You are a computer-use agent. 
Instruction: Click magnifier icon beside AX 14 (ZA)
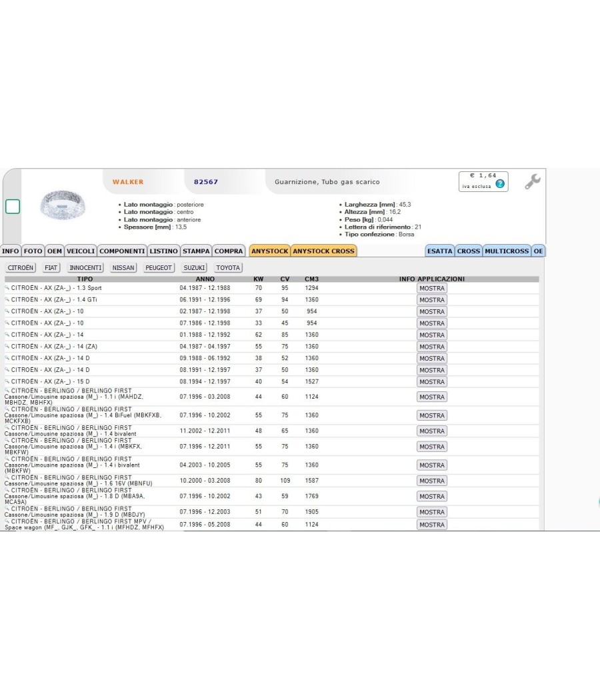coord(7,347)
